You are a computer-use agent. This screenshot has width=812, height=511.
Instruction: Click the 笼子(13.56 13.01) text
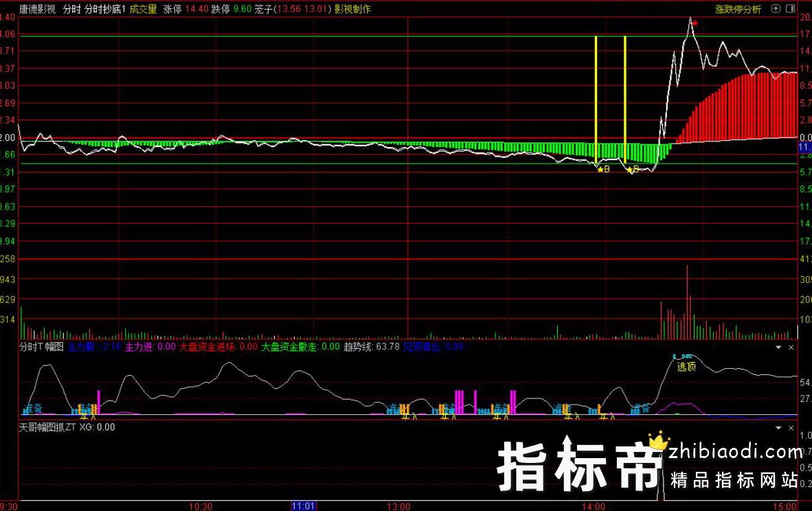(293, 9)
